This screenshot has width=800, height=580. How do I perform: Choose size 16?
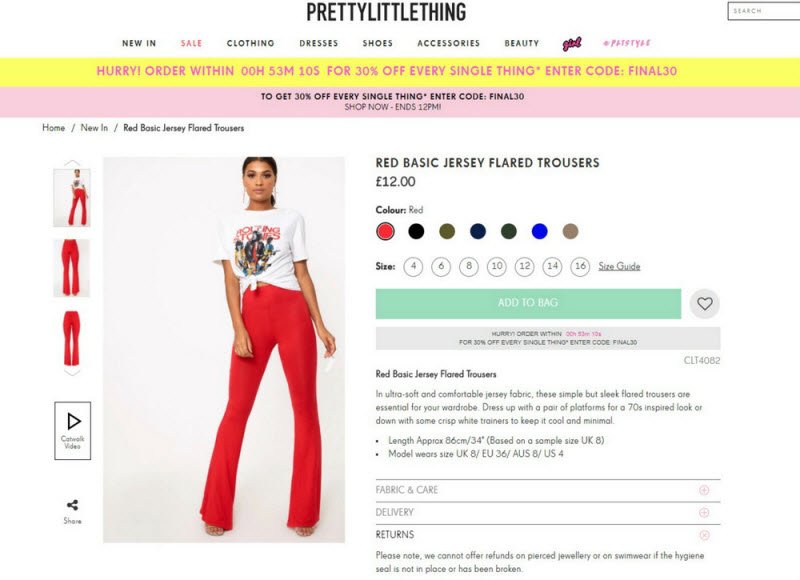[580, 266]
